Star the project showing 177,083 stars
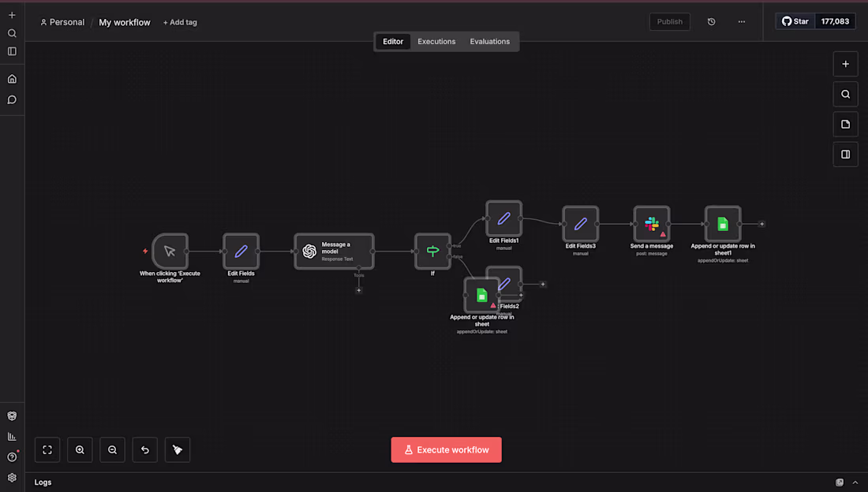The width and height of the screenshot is (868, 492). (795, 21)
